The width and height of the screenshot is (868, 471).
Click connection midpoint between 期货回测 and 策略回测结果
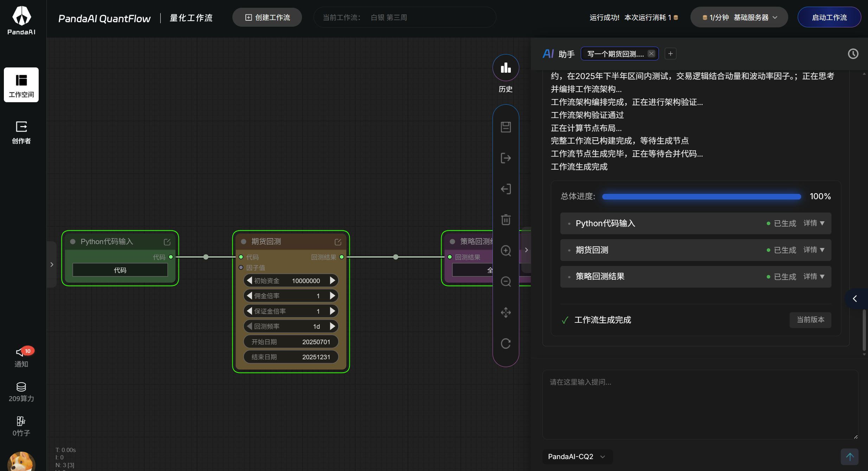[x=396, y=257]
